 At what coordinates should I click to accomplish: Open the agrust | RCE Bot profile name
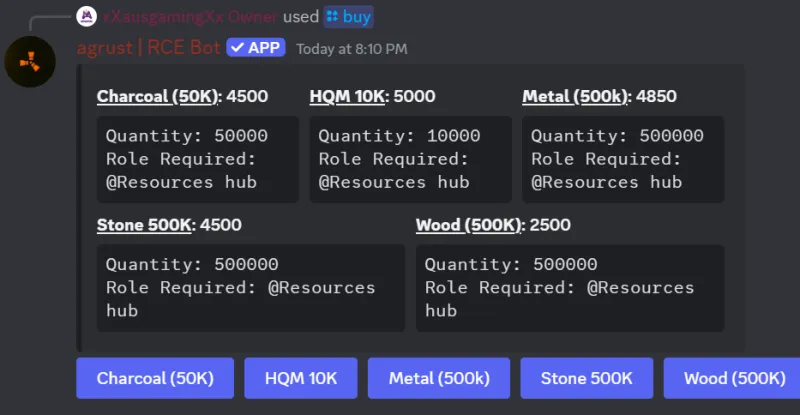[x=148, y=48]
